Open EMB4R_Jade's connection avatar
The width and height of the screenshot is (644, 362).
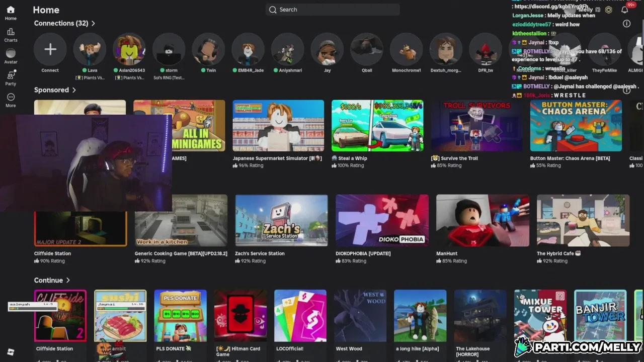(248, 49)
